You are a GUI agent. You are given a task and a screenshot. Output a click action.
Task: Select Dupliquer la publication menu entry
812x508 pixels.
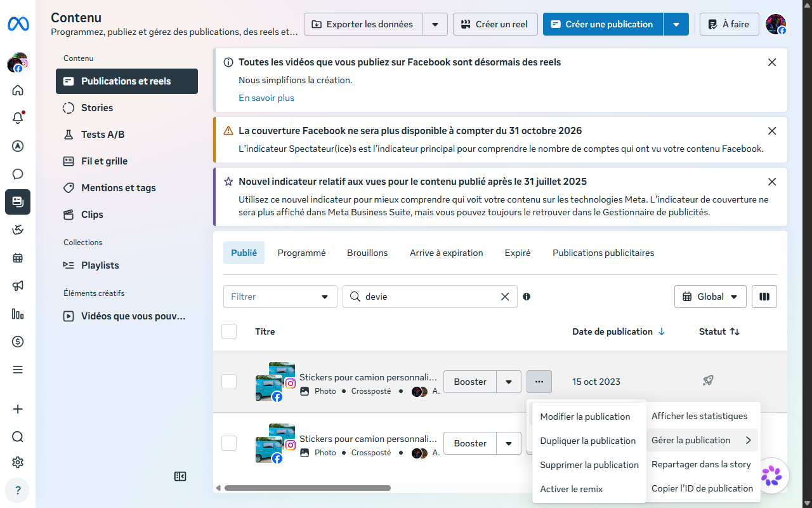tap(589, 441)
